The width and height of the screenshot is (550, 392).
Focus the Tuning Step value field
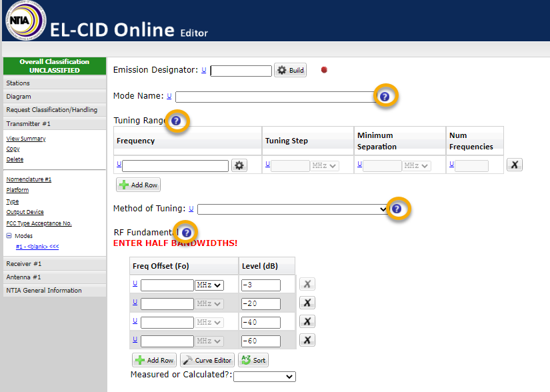pos(291,166)
